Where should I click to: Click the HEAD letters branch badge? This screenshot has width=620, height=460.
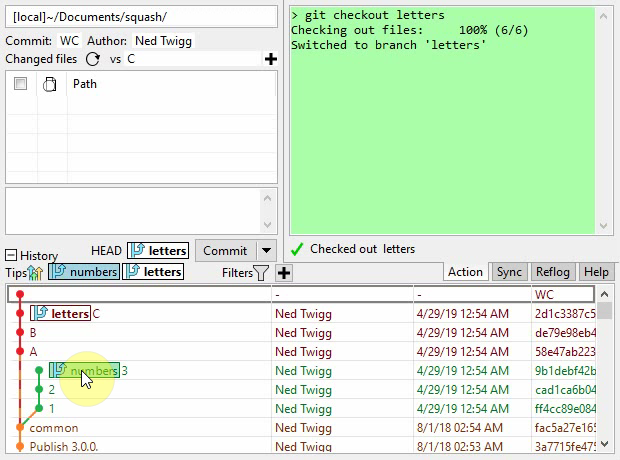158,250
